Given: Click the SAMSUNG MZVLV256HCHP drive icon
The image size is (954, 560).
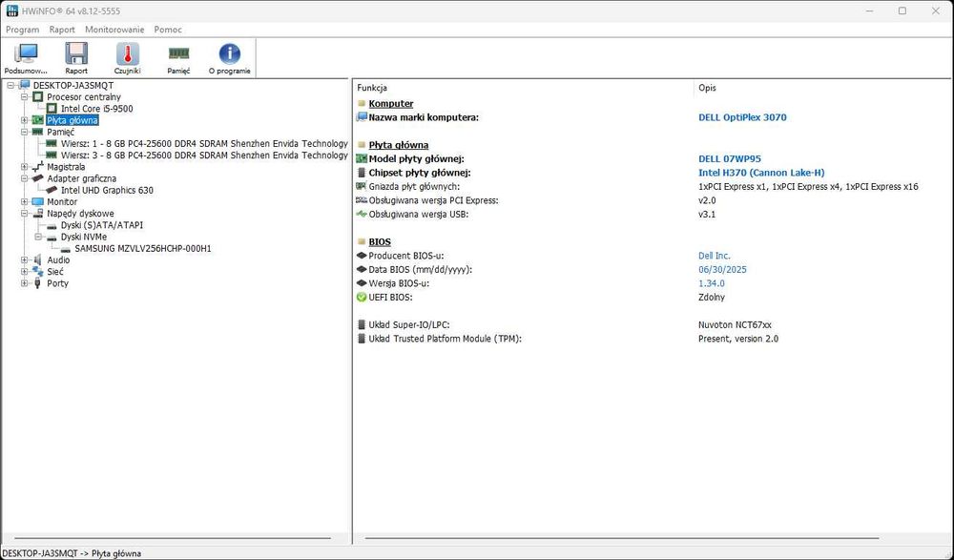Looking at the screenshot, I should point(65,249).
